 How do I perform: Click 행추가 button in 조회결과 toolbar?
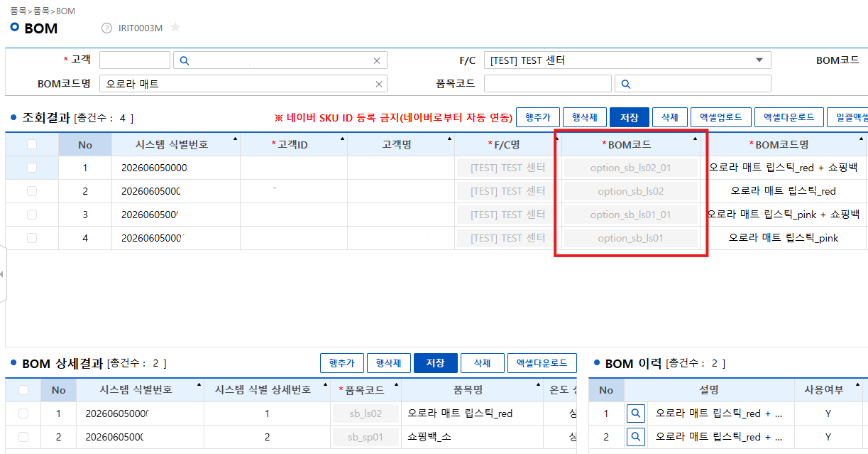click(538, 117)
